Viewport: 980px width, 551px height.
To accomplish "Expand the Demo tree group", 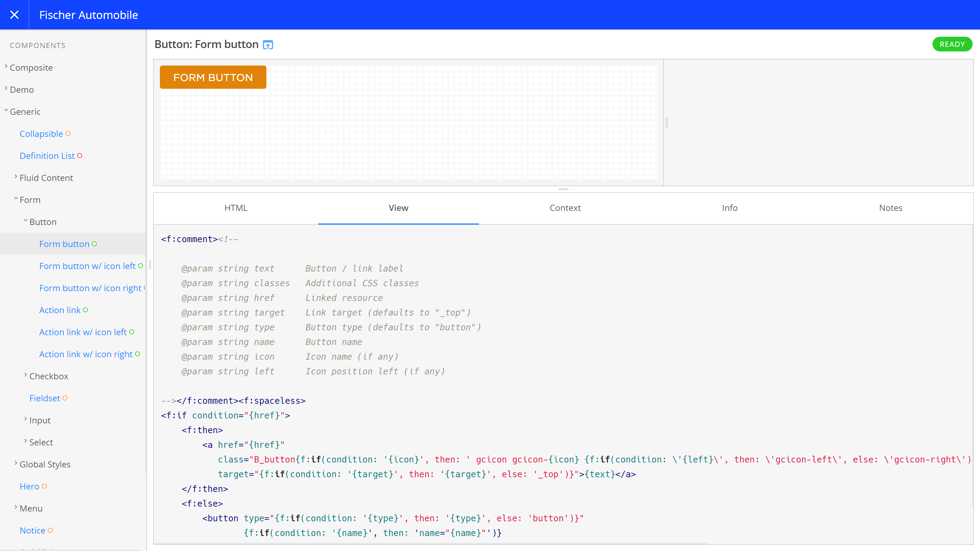I will click(x=22, y=90).
